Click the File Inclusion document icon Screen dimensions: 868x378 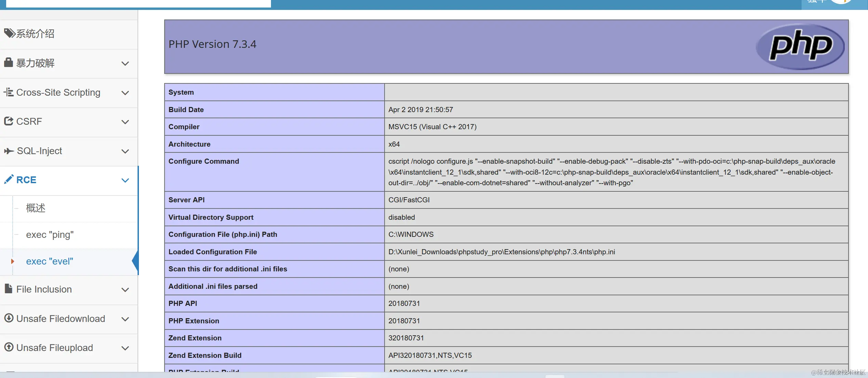9,289
